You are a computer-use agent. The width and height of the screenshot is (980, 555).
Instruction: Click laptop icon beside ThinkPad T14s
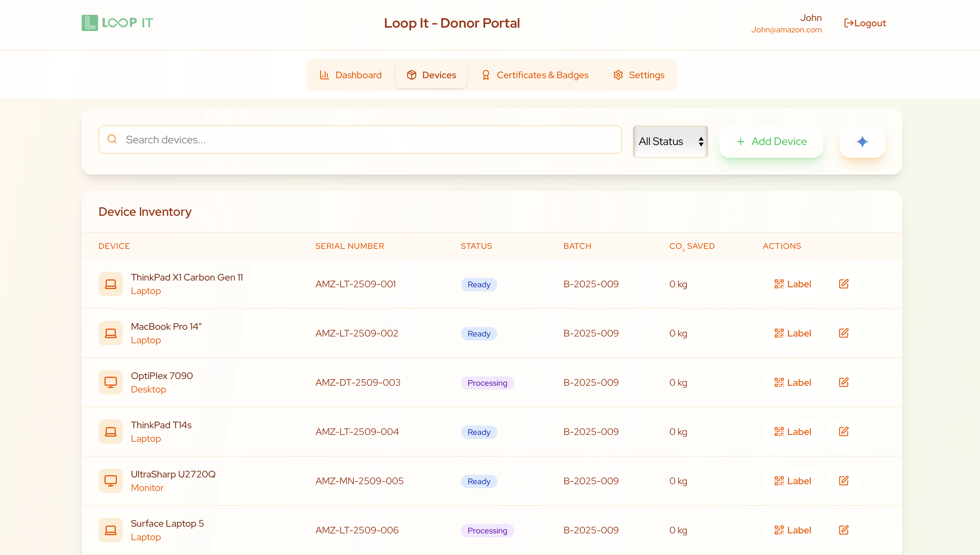(111, 432)
